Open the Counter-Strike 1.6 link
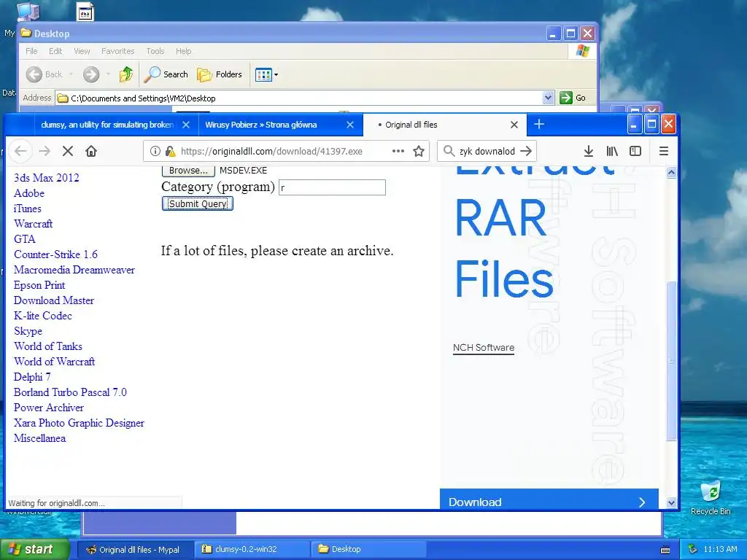Viewport: 747px width, 560px height. point(55,254)
